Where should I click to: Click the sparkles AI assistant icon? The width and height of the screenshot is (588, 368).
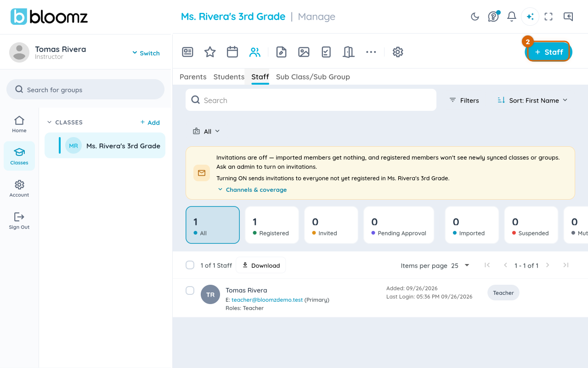point(530,17)
